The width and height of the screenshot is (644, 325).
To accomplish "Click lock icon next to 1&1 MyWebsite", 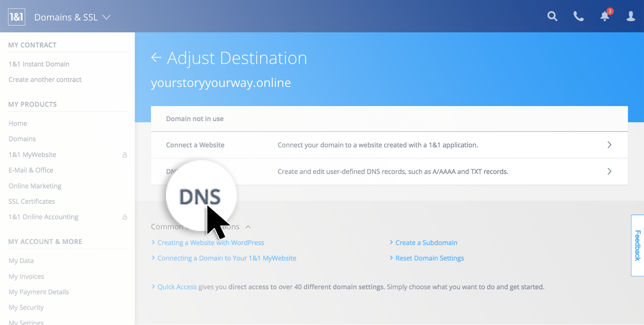I will pyautogui.click(x=125, y=155).
